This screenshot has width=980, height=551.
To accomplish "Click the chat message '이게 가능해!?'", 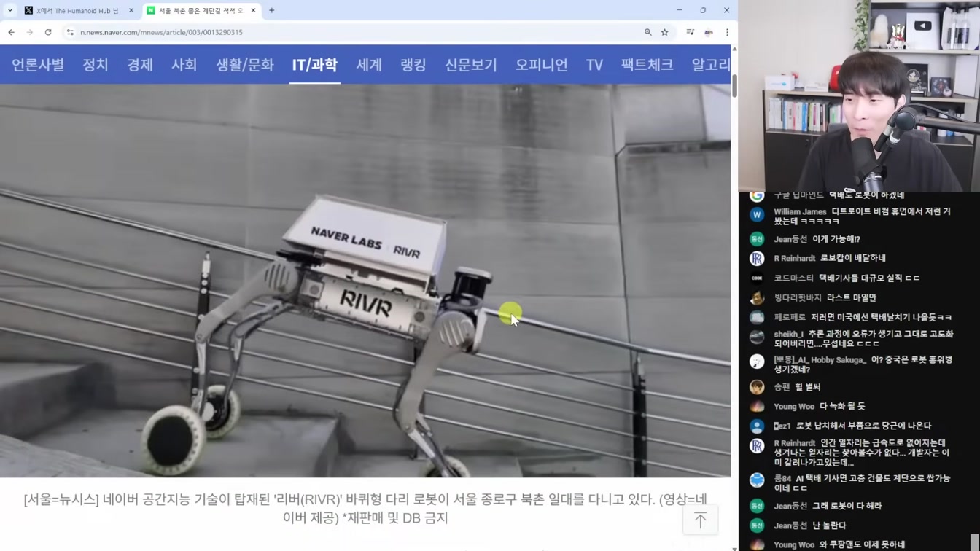I will (836, 239).
